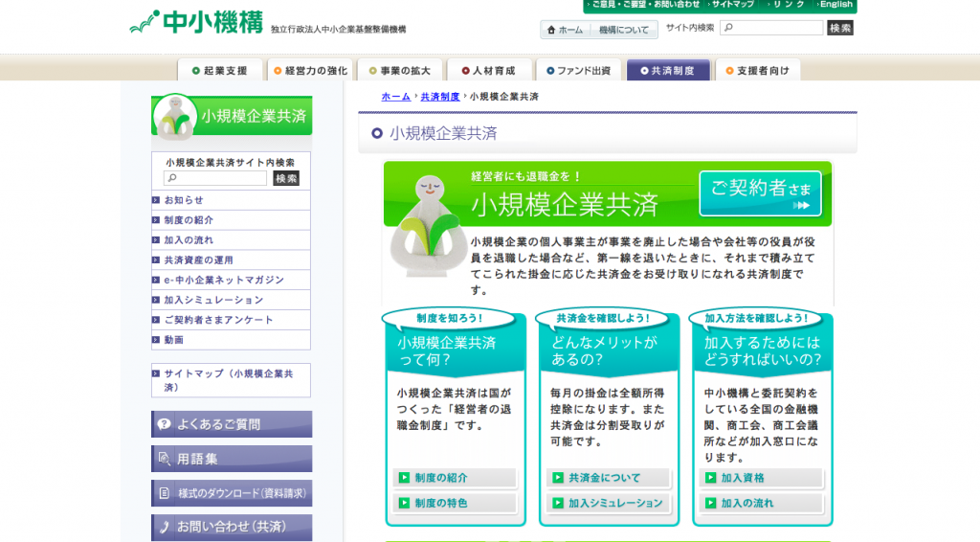The height and width of the screenshot is (542, 980).
Task: Open the ファンド出資 tab
Action: tap(579, 70)
